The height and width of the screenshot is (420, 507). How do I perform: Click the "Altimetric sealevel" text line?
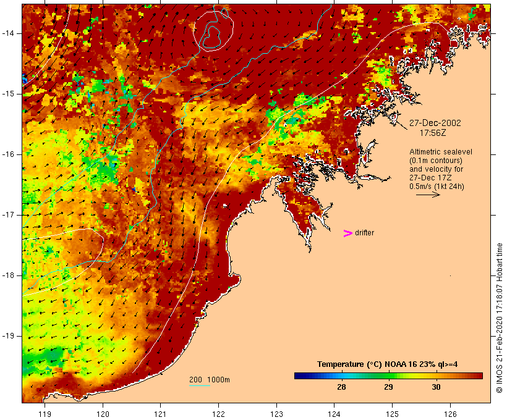pyautogui.click(x=441, y=152)
